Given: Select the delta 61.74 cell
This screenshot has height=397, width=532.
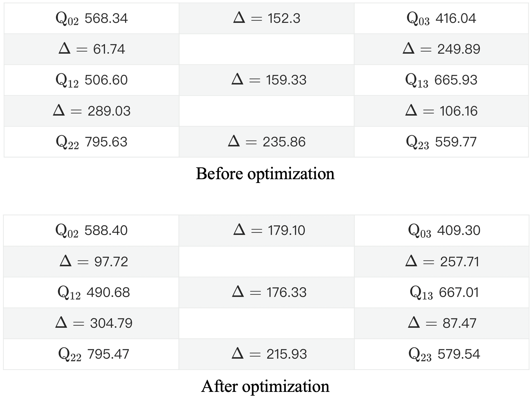Looking at the screenshot, I should pos(91,49).
